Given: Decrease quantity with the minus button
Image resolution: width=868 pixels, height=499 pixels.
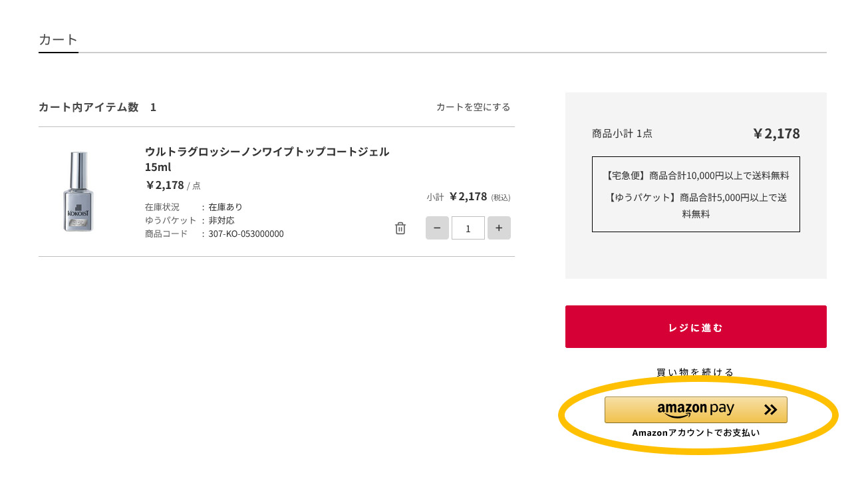Looking at the screenshot, I should (437, 228).
